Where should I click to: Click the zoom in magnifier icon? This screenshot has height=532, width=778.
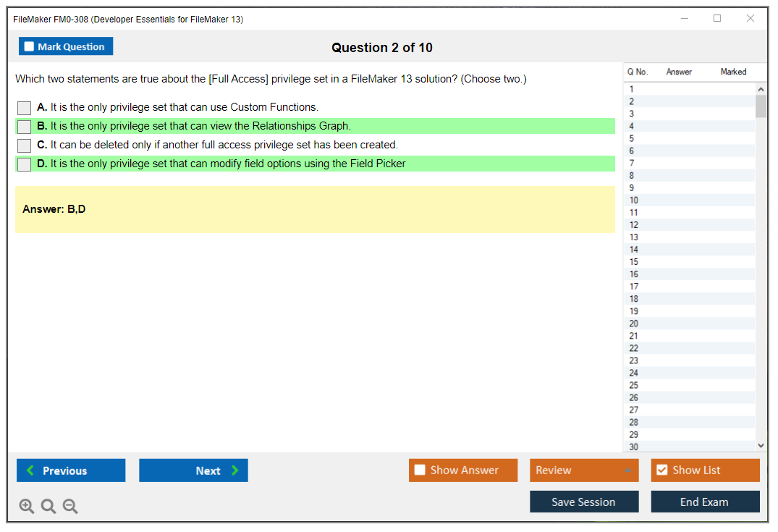pyautogui.click(x=27, y=507)
